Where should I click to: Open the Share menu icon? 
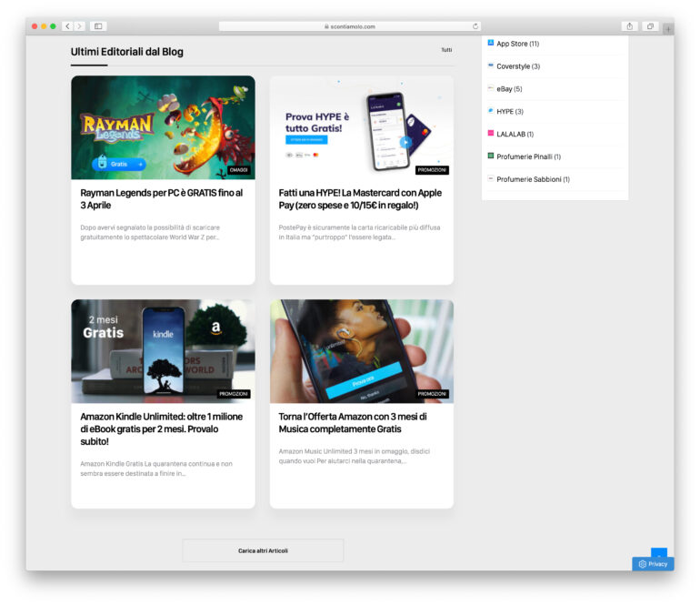[629, 26]
